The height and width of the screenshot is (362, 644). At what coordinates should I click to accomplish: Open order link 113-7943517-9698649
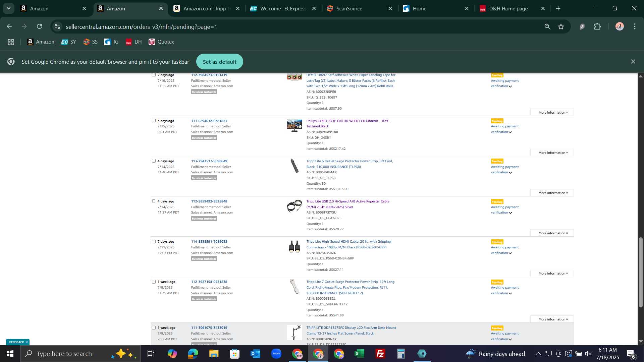point(209,161)
